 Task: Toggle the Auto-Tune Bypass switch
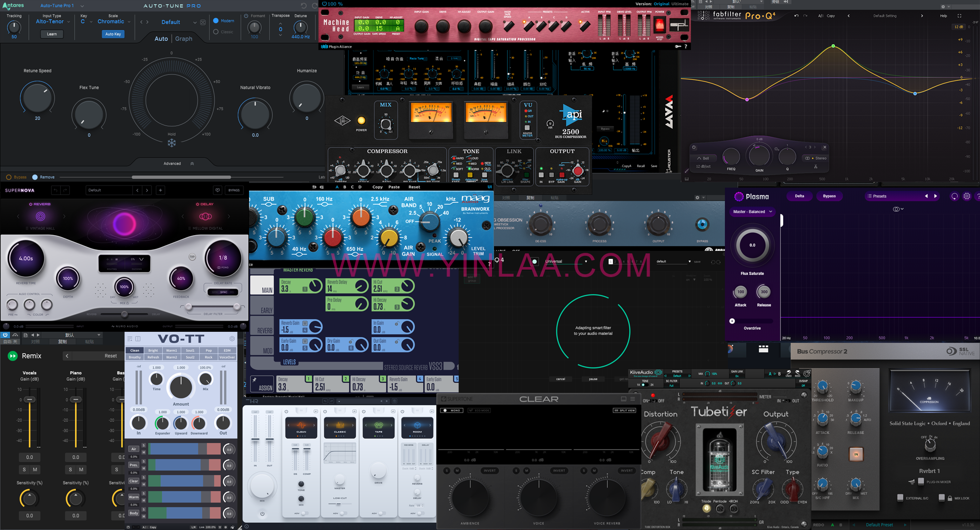point(9,177)
